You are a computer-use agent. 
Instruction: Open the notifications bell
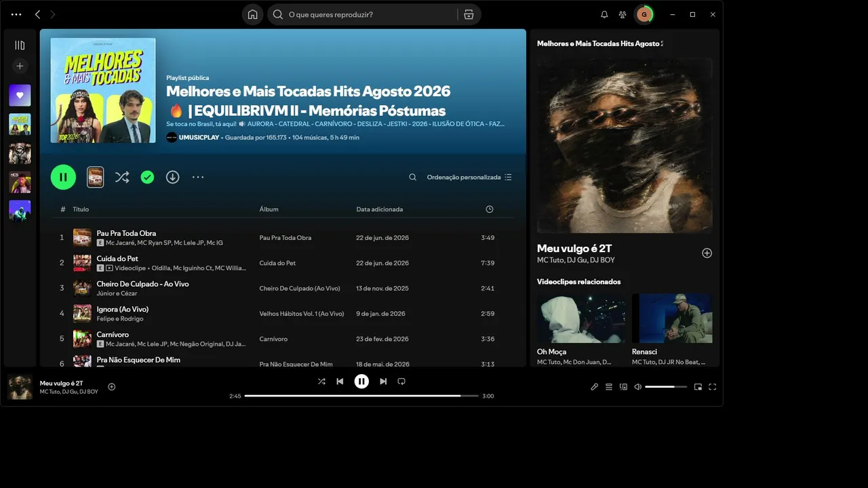click(x=604, y=14)
